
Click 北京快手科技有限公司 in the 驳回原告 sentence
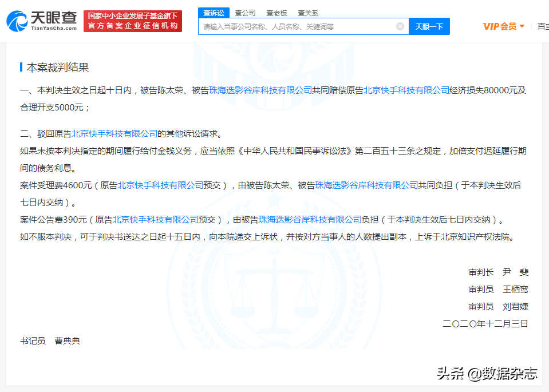pos(114,134)
